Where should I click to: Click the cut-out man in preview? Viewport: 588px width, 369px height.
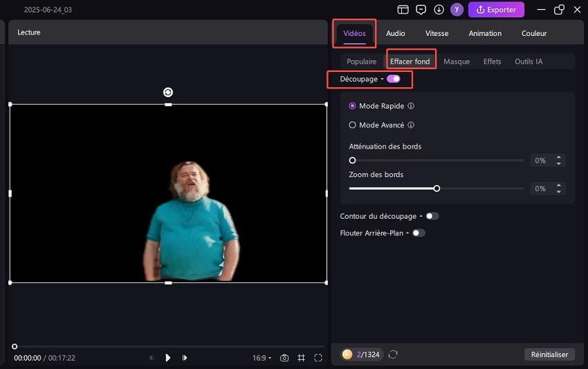tap(191, 222)
